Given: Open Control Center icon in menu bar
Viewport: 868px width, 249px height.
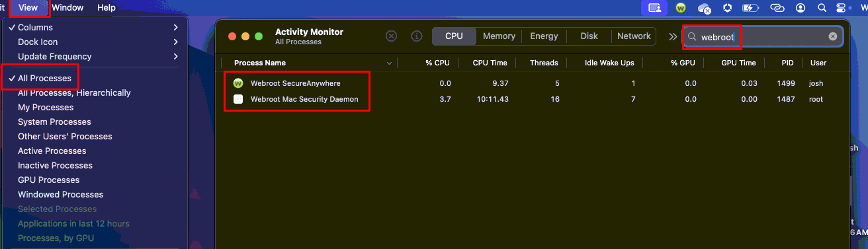Looking at the screenshot, I should pyautogui.click(x=842, y=8).
